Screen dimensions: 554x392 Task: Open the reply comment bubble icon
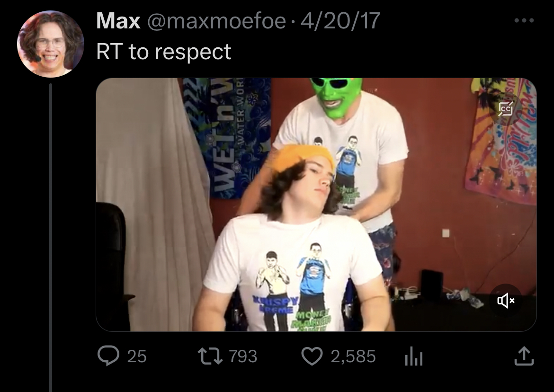pyautogui.click(x=108, y=355)
